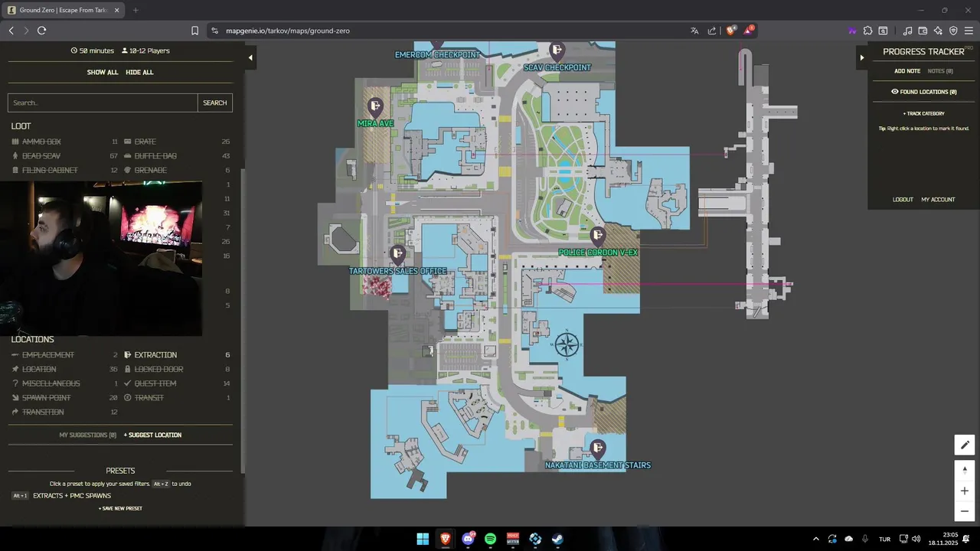The height and width of the screenshot is (551, 980).
Task: Select the Tartowers Sales Office extraction marker
Action: coord(397,254)
